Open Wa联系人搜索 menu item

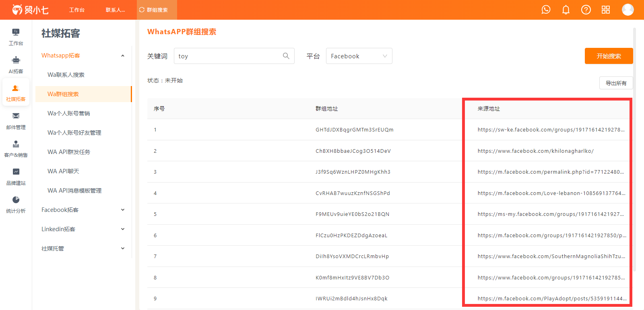coord(66,75)
